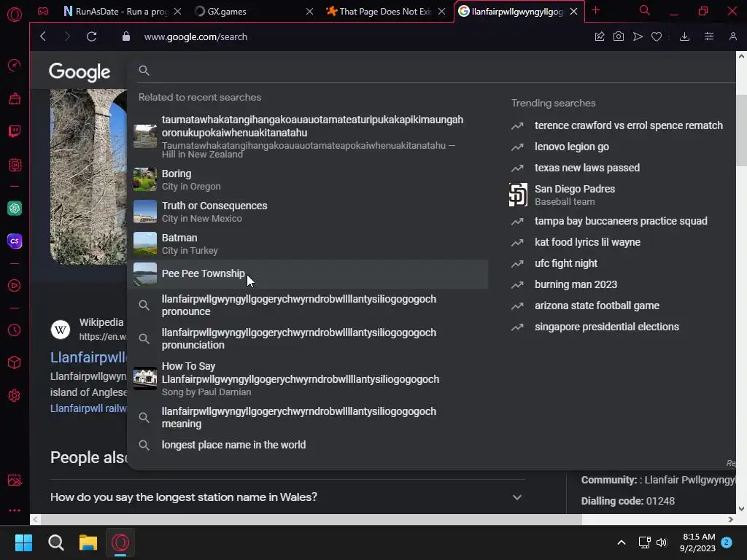Select Batman, City in Turkey suggestion
Screen dimensions: 747x560
coord(309,244)
